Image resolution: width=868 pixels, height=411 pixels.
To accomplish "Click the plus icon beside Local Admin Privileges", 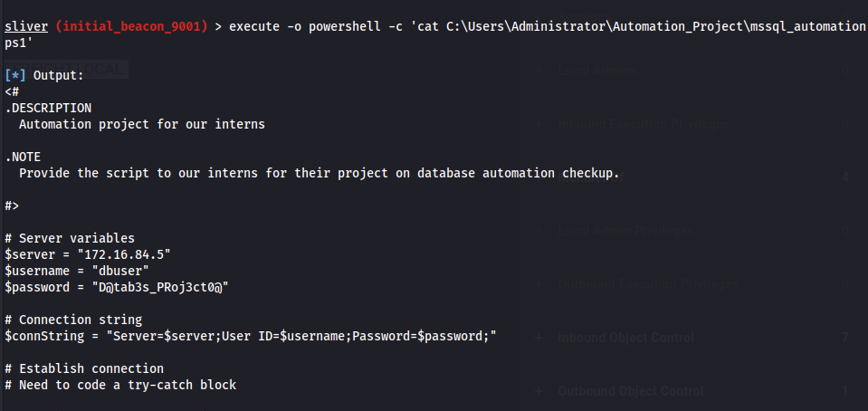I will pyautogui.click(x=539, y=231).
